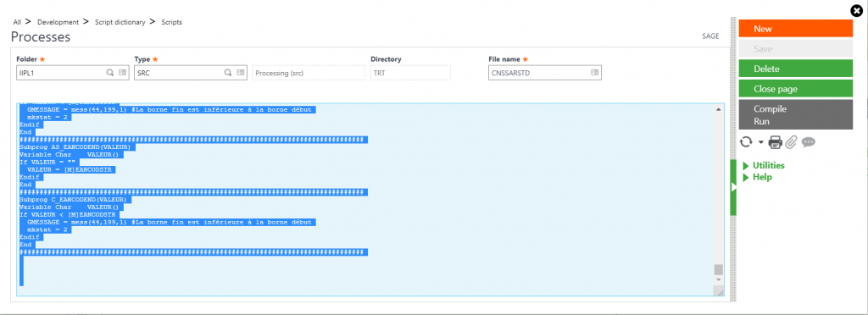Click the printer icon
This screenshot has height=315, width=868.
tap(776, 142)
